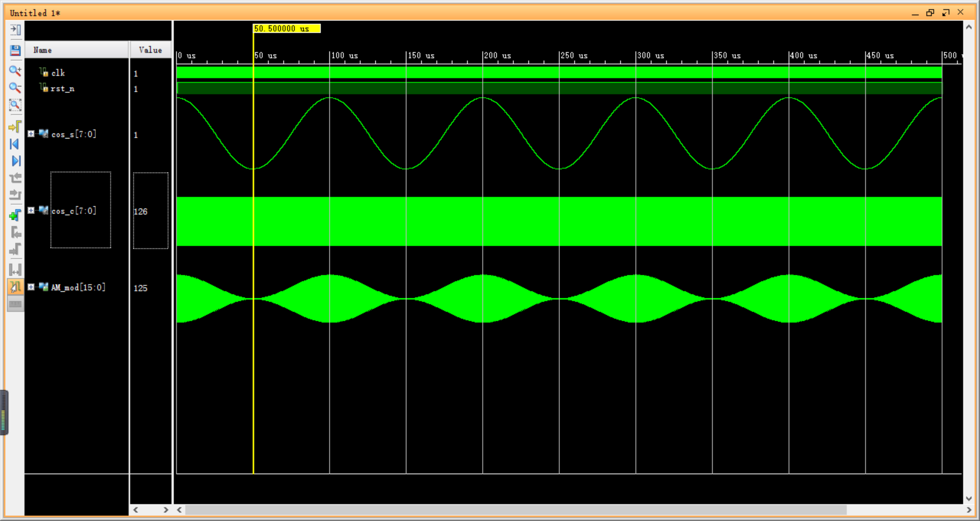Select the clk signal

point(58,73)
